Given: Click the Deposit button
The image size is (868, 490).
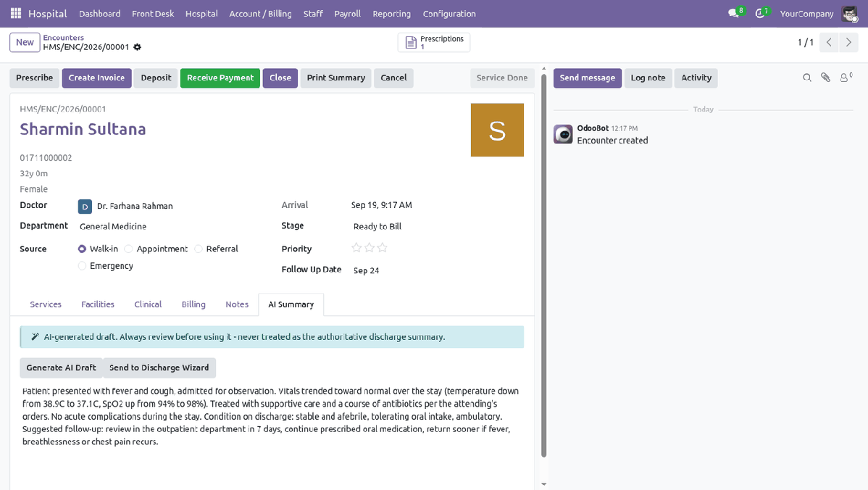Looking at the screenshot, I should [x=156, y=78].
